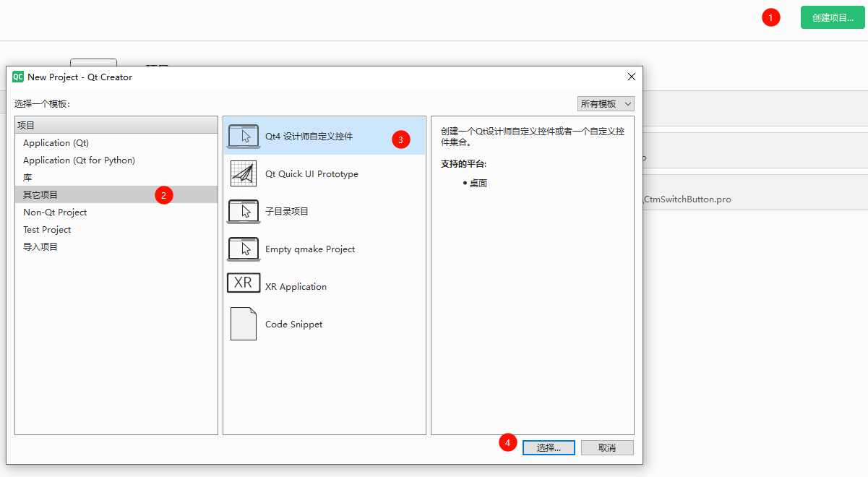Click the Qt Creator logo in the dialog title
868x477 pixels.
(x=18, y=77)
